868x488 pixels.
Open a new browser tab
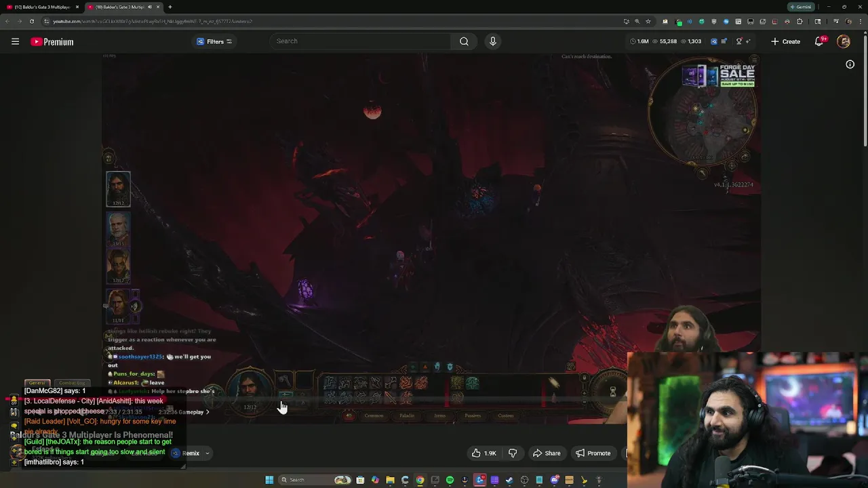(x=170, y=7)
